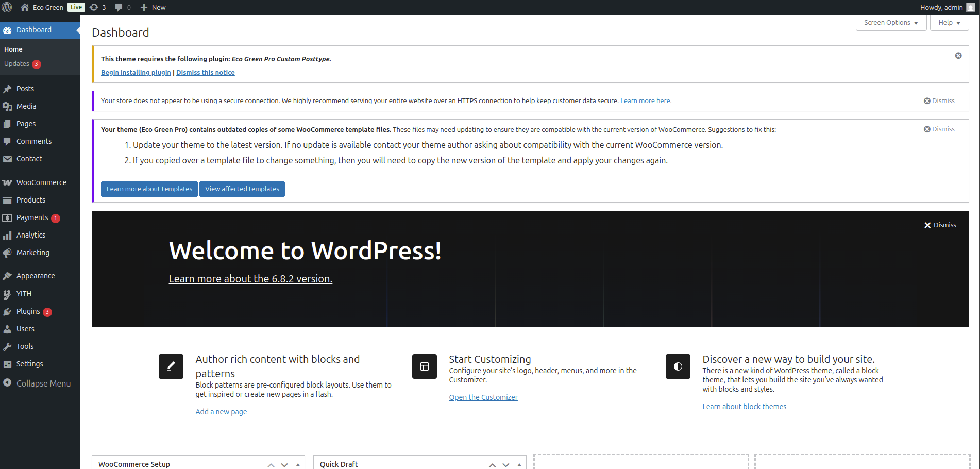Go to the Plugins menu item

coord(28,311)
